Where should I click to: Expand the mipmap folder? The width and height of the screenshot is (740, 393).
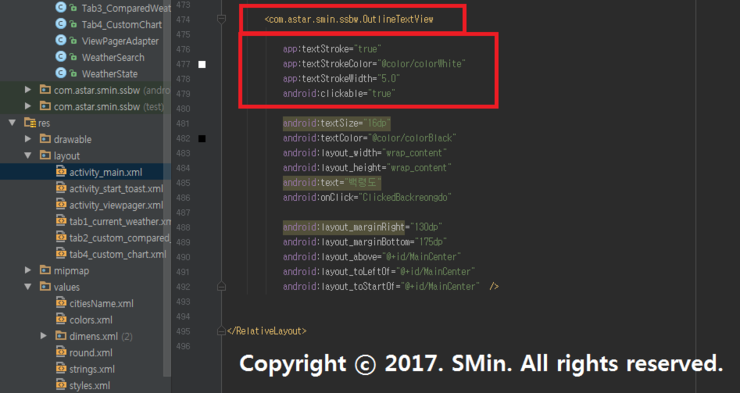pyautogui.click(x=28, y=270)
